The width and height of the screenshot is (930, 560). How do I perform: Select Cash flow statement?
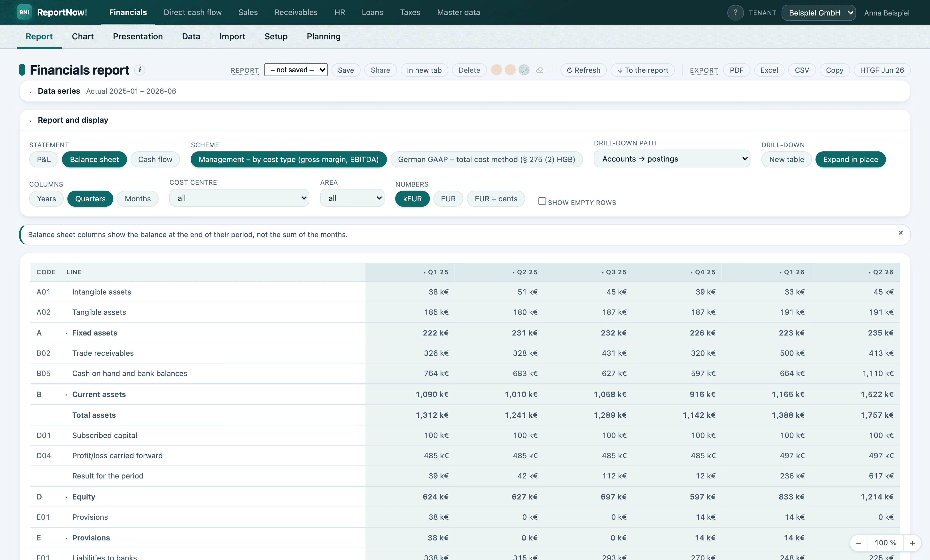pos(155,159)
